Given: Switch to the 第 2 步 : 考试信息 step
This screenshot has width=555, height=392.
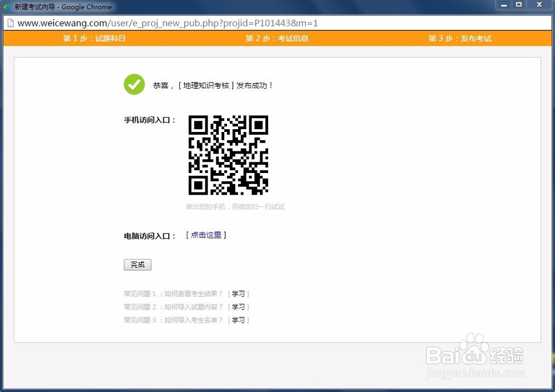Looking at the screenshot, I should 277,38.
